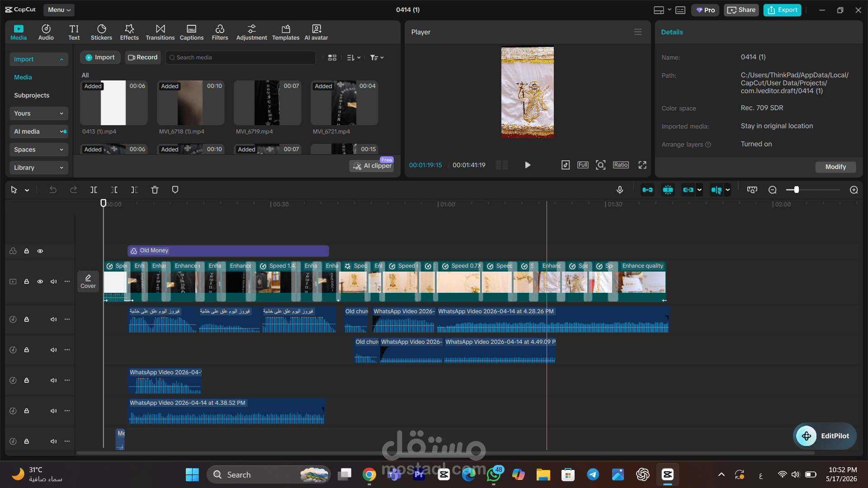Screen dimensions: 868x488
Task: Click the trash Delete icon in timeline toolbar
Action: (155, 190)
